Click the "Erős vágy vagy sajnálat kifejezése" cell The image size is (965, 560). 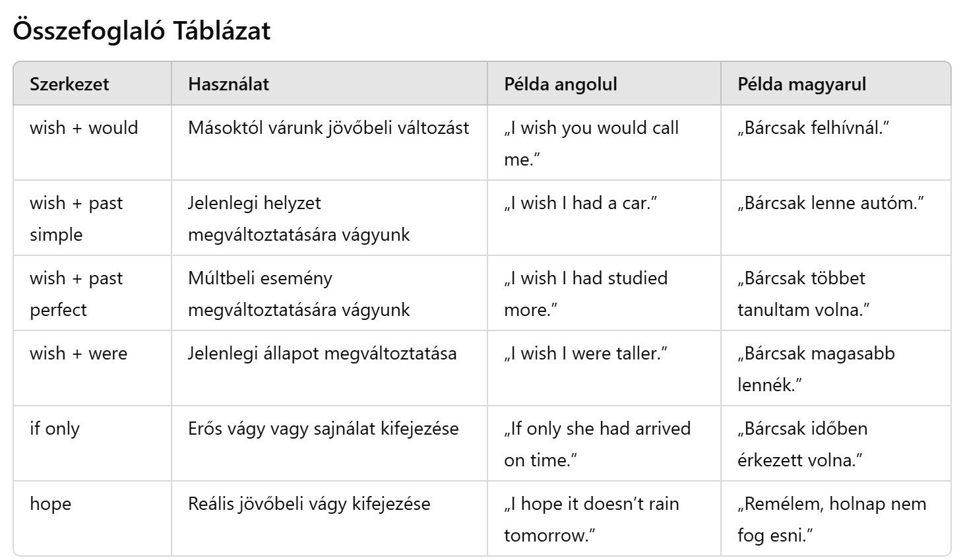[x=323, y=429]
